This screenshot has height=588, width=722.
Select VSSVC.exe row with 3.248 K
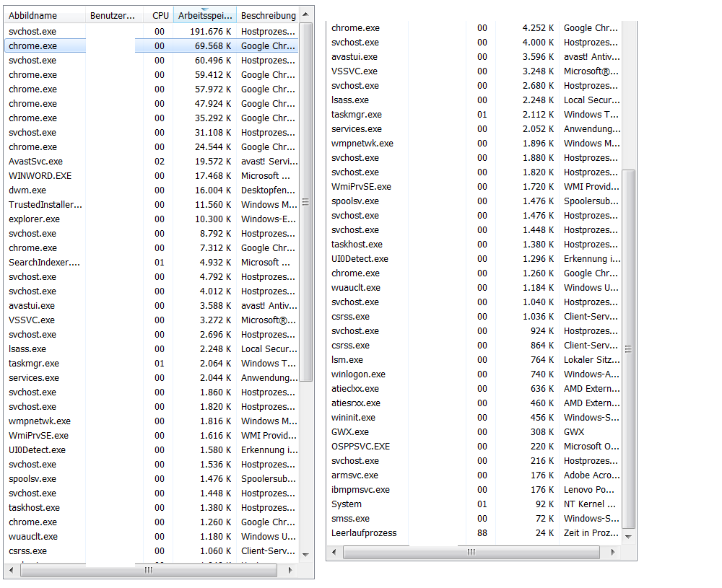tap(474, 71)
